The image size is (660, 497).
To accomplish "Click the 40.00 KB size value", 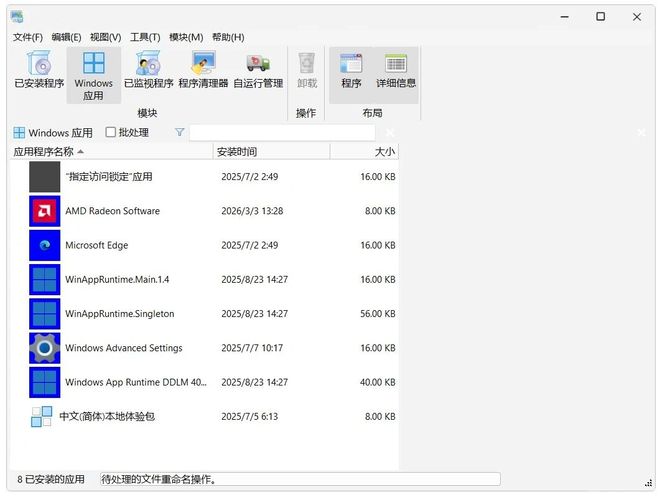I will click(378, 382).
